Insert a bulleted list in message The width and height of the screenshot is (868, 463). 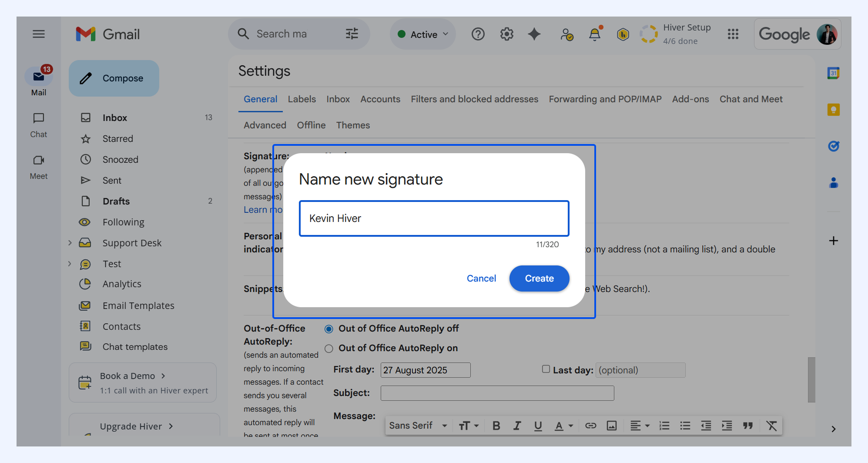point(685,426)
